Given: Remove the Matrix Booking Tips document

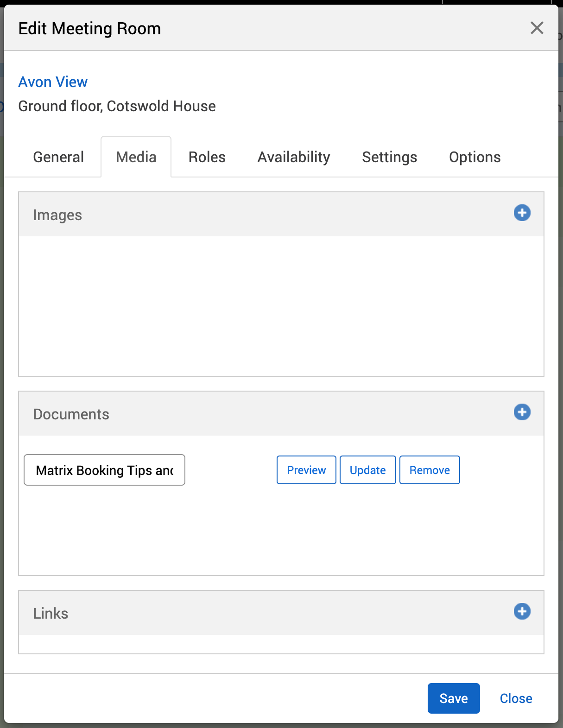Looking at the screenshot, I should point(430,470).
